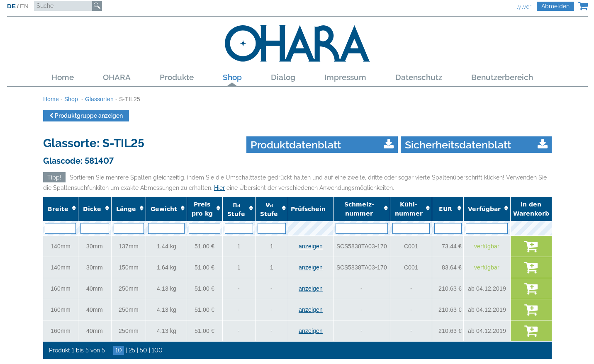This screenshot has width=594, height=364.
Task: Click the lylver user link
Action: click(x=523, y=7)
